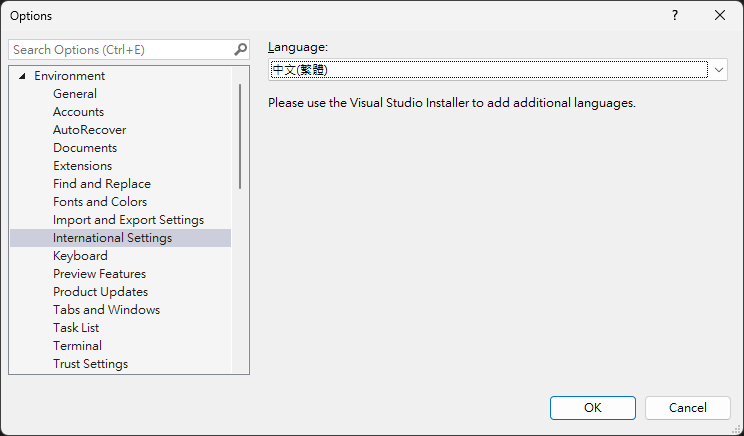Viewport: 744px width, 436px height.
Task: Open AutoRecover settings
Action: tap(90, 130)
